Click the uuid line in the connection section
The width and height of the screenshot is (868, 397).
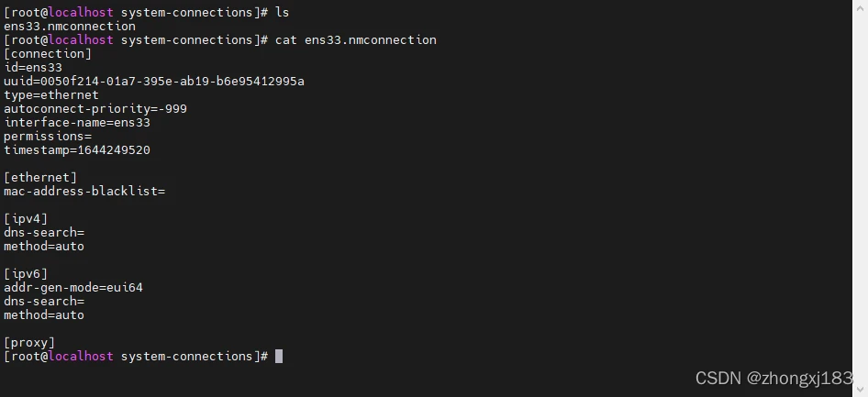[154, 82]
